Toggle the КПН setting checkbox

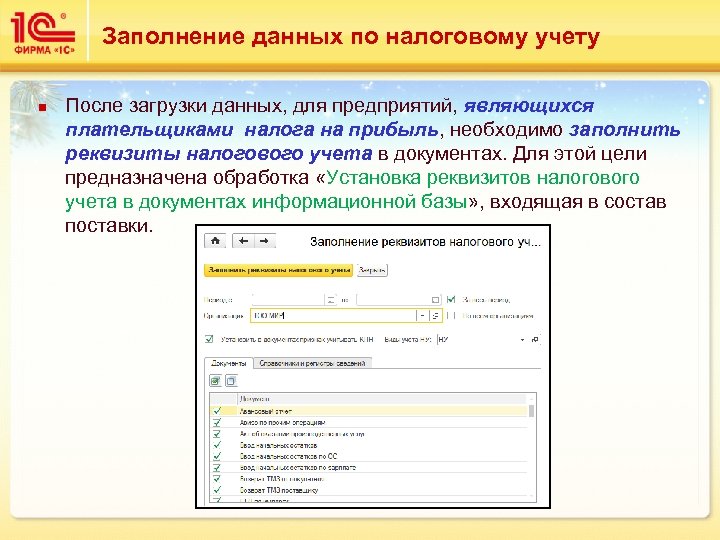[209, 339]
